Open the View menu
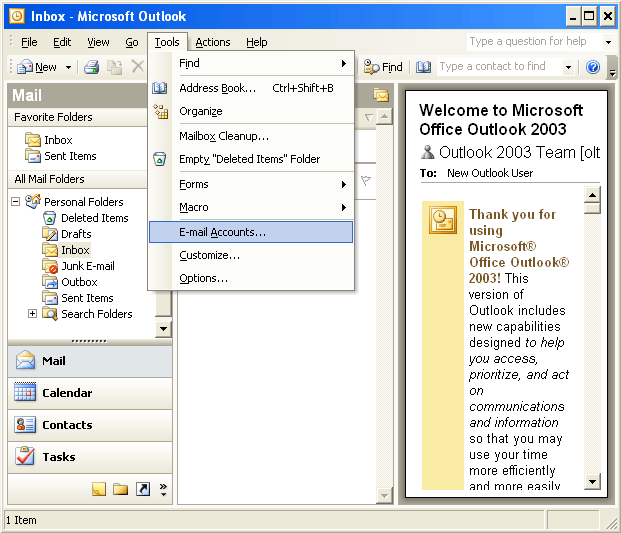Screen dimensions: 621x533 (98, 42)
